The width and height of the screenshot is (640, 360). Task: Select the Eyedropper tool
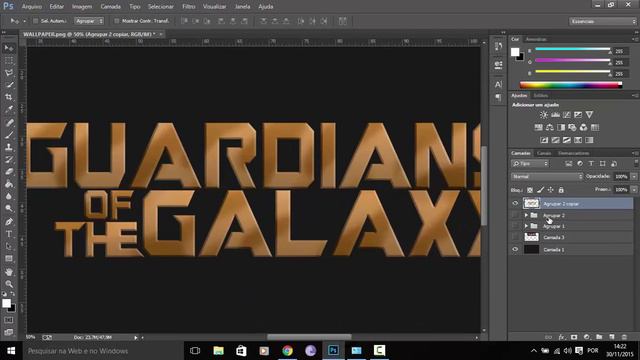point(9,109)
